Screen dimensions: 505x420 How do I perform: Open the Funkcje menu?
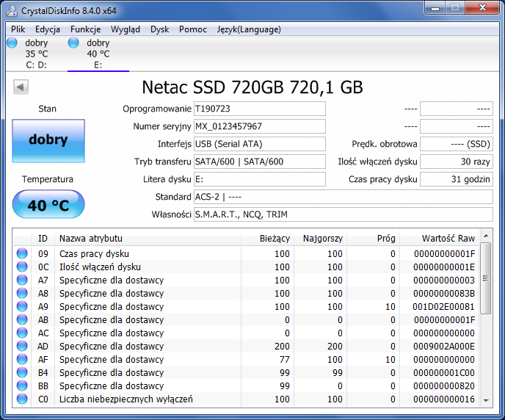click(x=85, y=29)
